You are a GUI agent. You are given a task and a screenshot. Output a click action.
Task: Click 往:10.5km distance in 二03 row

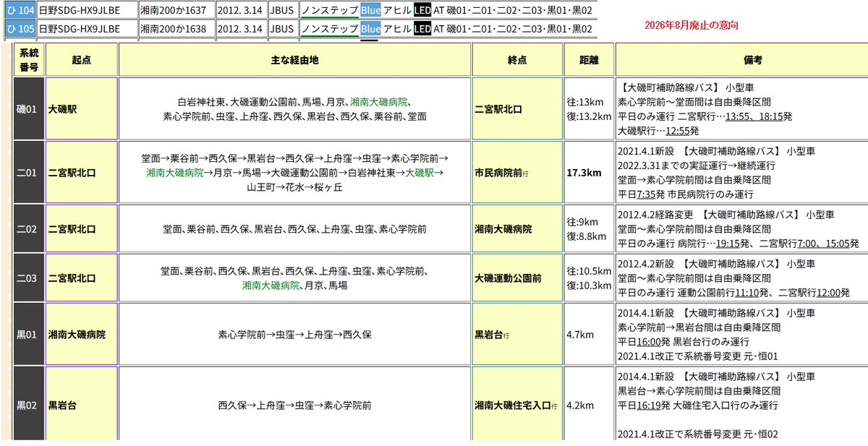pos(589,271)
